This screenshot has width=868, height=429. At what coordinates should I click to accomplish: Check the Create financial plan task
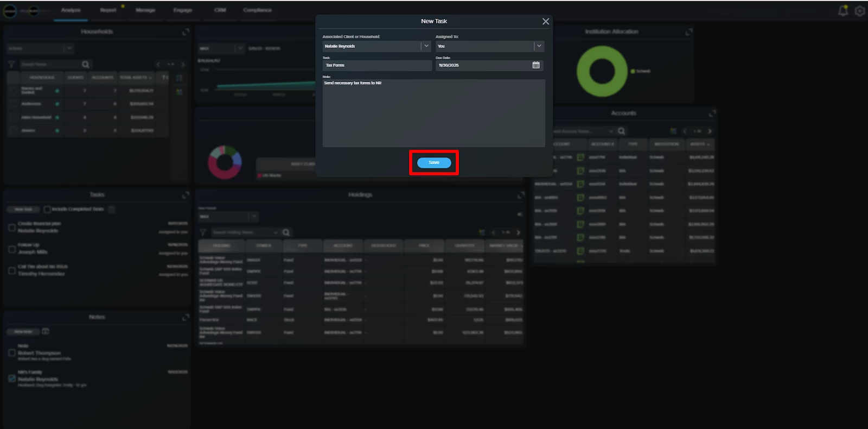coord(12,228)
